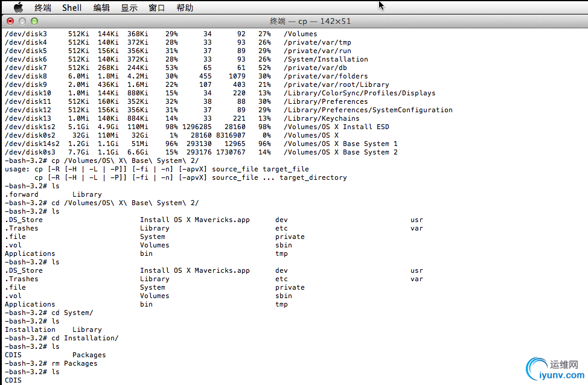Click the window title '终端 — cp — 142×51'
This screenshot has width=588, height=385.
(310, 21)
